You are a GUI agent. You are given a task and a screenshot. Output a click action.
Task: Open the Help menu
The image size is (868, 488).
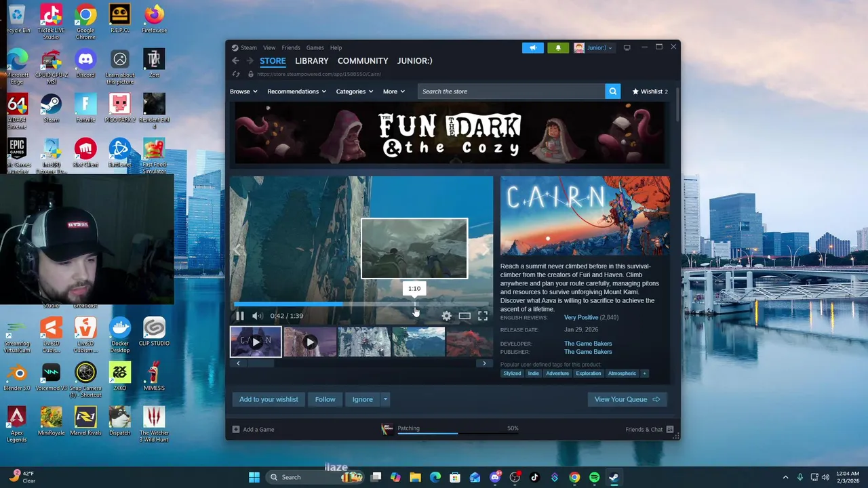(336, 47)
